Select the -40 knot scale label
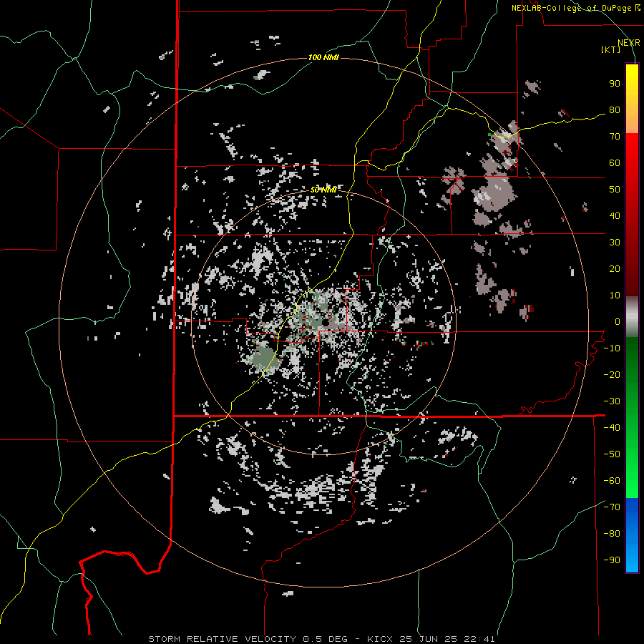Screen dimensions: 644x644 click(612, 428)
